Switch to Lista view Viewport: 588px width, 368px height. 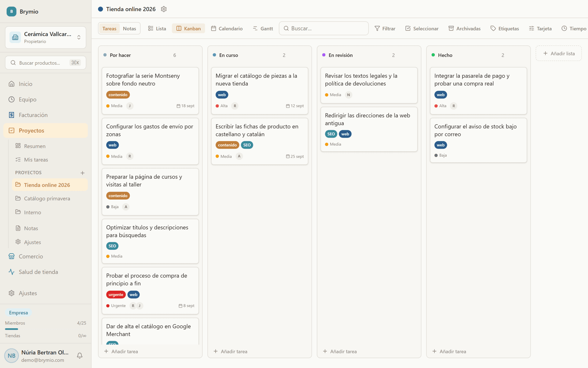[157, 28]
